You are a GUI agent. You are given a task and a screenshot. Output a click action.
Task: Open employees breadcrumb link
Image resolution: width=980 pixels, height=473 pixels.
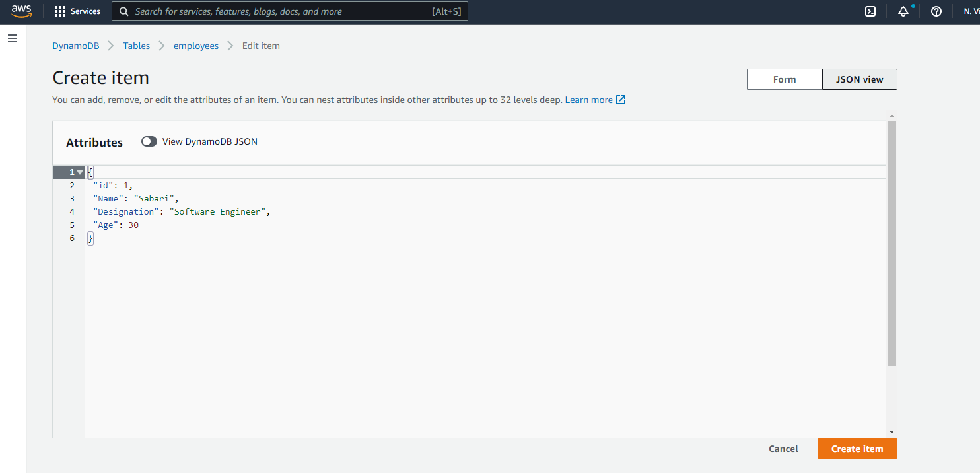click(196, 46)
